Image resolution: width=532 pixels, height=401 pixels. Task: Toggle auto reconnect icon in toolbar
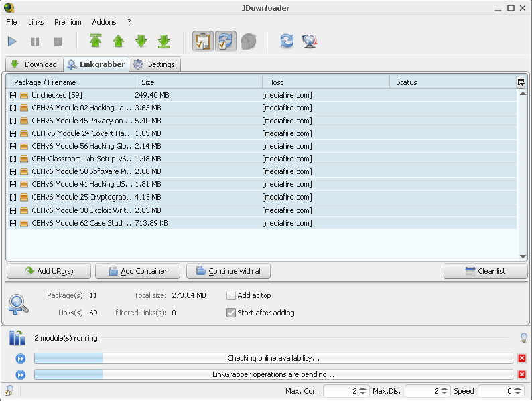click(226, 41)
